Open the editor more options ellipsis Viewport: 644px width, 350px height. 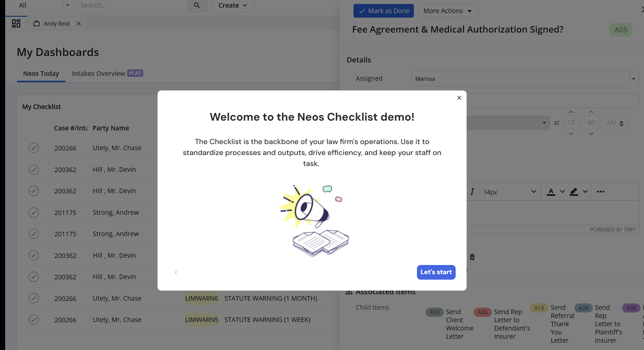tap(600, 192)
